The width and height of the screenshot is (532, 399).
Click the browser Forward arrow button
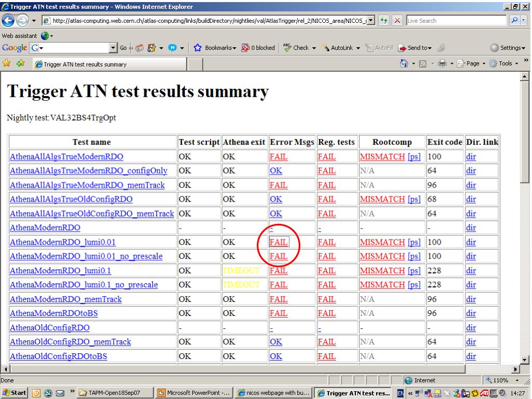(23, 21)
